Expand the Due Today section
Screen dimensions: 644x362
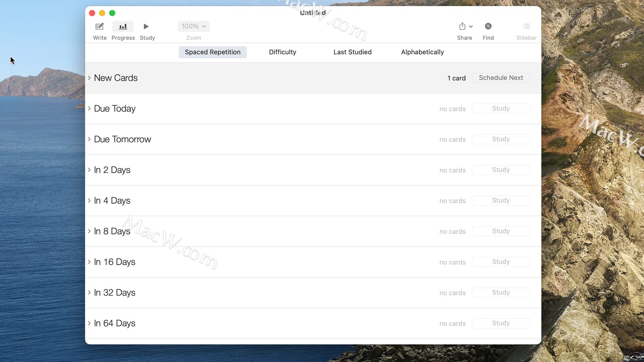point(89,109)
